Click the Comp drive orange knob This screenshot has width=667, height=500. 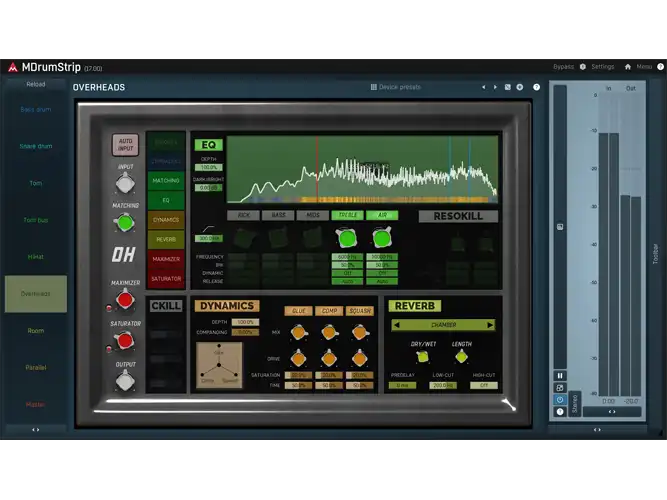(329, 358)
